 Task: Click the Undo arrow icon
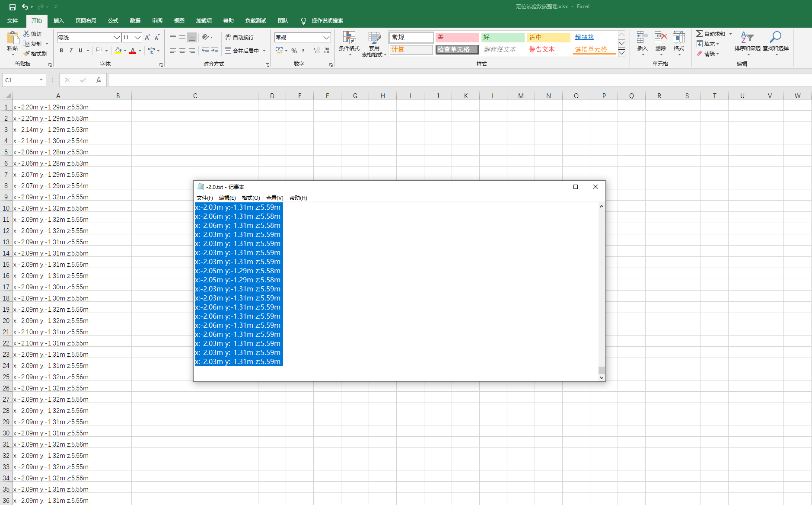pos(25,7)
